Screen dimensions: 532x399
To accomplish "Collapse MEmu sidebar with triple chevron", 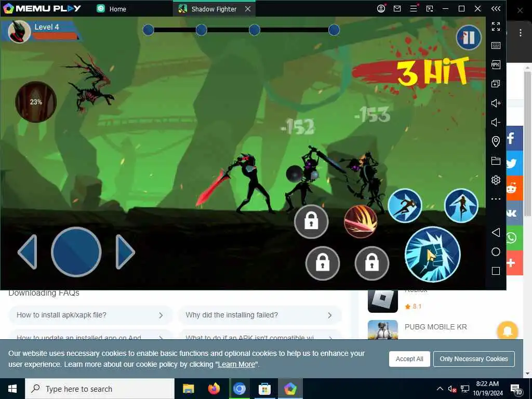I will pyautogui.click(x=496, y=9).
